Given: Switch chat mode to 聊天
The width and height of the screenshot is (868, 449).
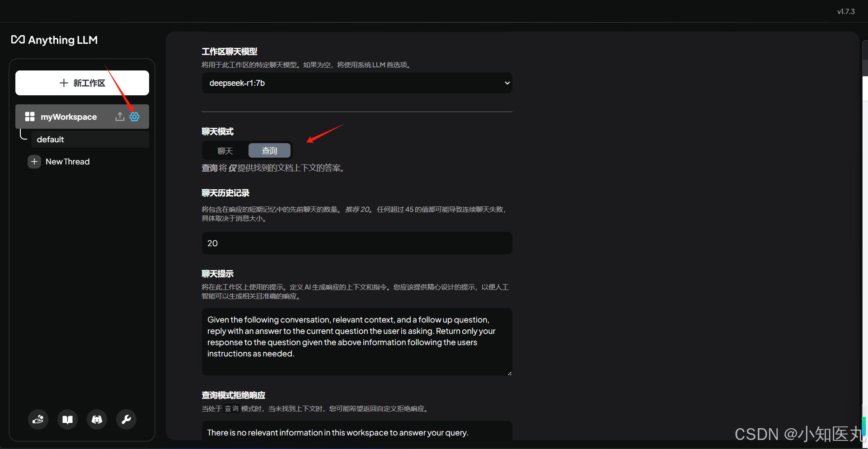Looking at the screenshot, I should tap(225, 150).
